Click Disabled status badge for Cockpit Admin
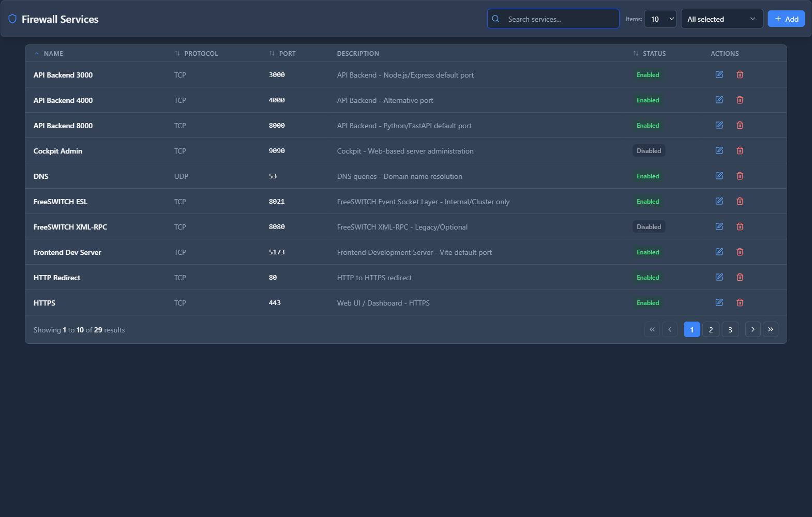This screenshot has width=812, height=517. pos(649,151)
